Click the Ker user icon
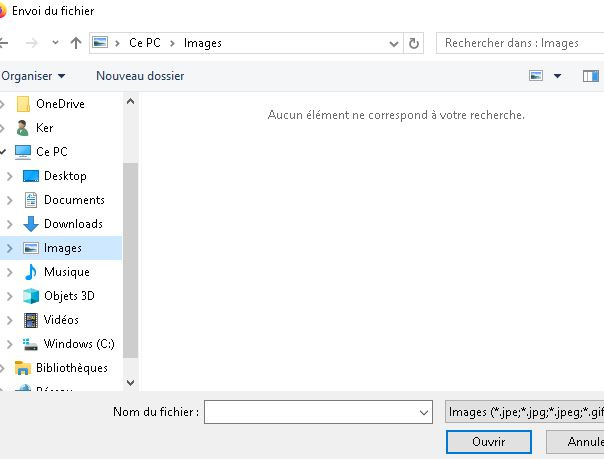This screenshot has height=459, width=604. 23,128
